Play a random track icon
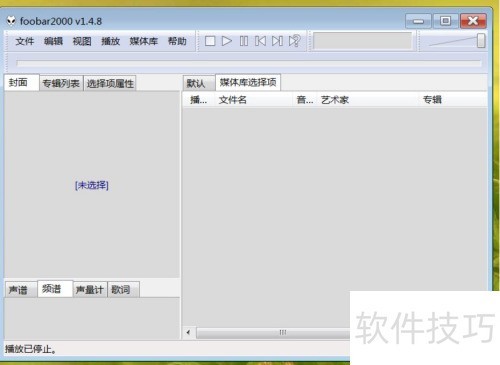This screenshot has width=500, height=365. point(294,41)
